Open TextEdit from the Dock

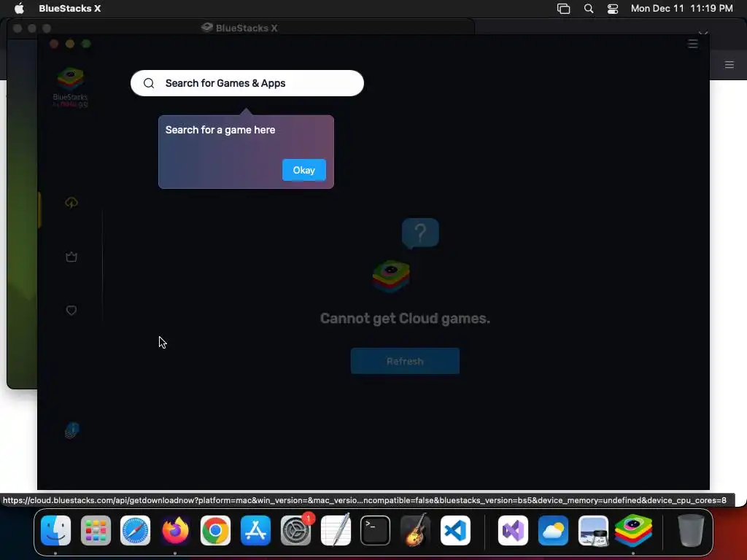(336, 530)
